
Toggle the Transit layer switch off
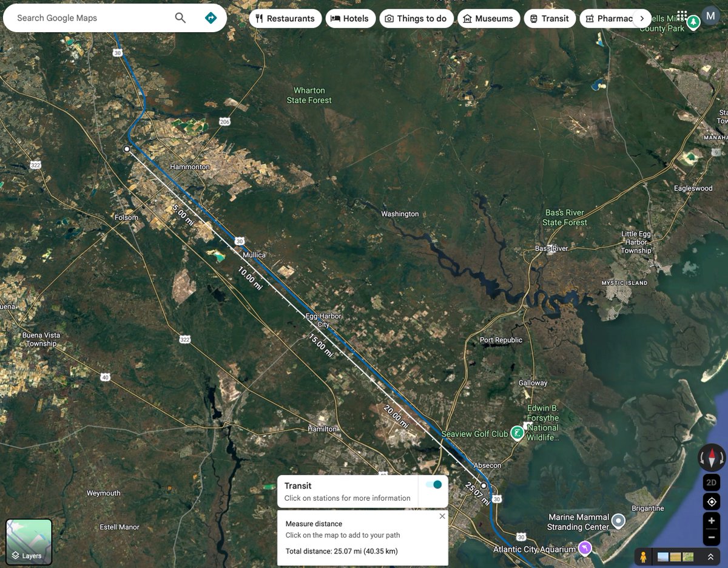click(x=434, y=484)
